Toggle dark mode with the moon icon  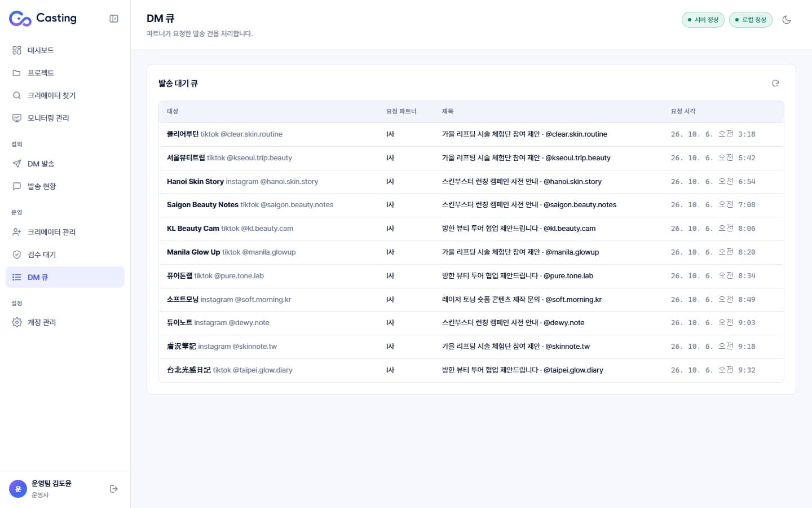pos(787,20)
